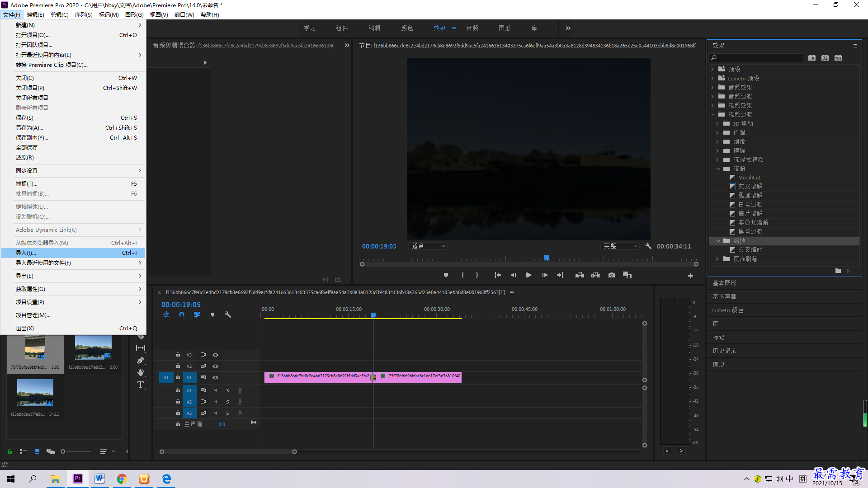Open the 完整 playback resolution dropdown
This screenshot has height=488, width=868.
coord(620,246)
